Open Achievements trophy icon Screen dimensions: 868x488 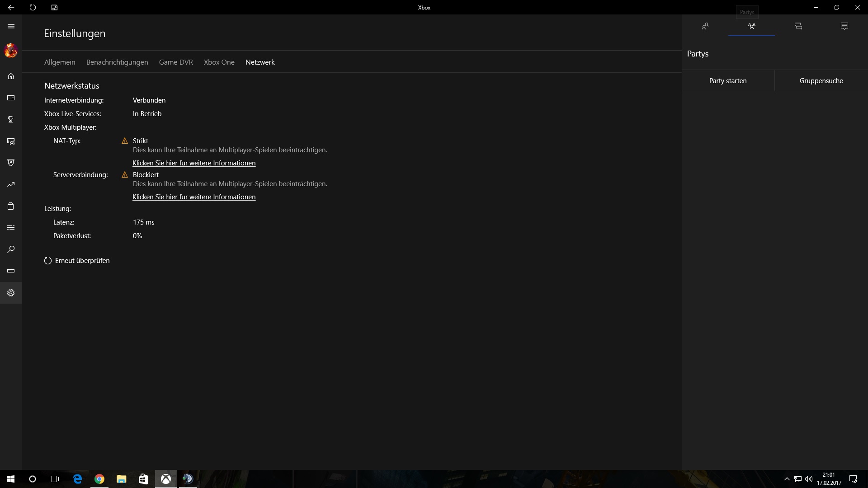(11, 119)
